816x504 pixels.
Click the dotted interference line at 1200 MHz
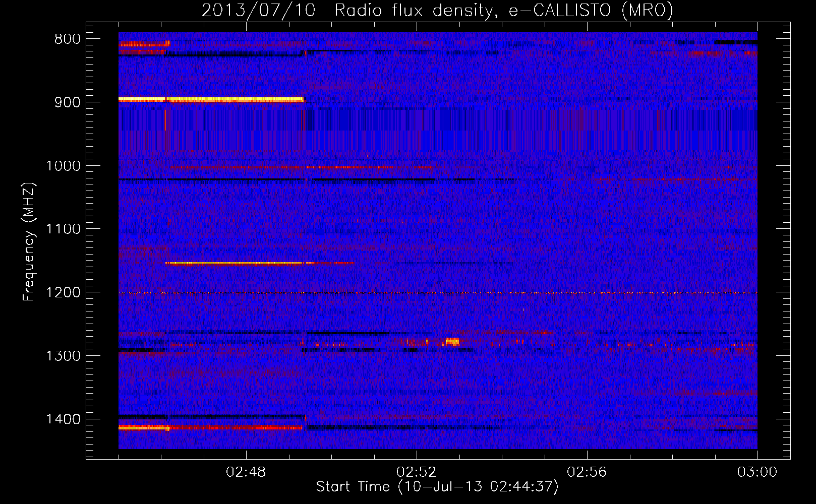click(438, 292)
